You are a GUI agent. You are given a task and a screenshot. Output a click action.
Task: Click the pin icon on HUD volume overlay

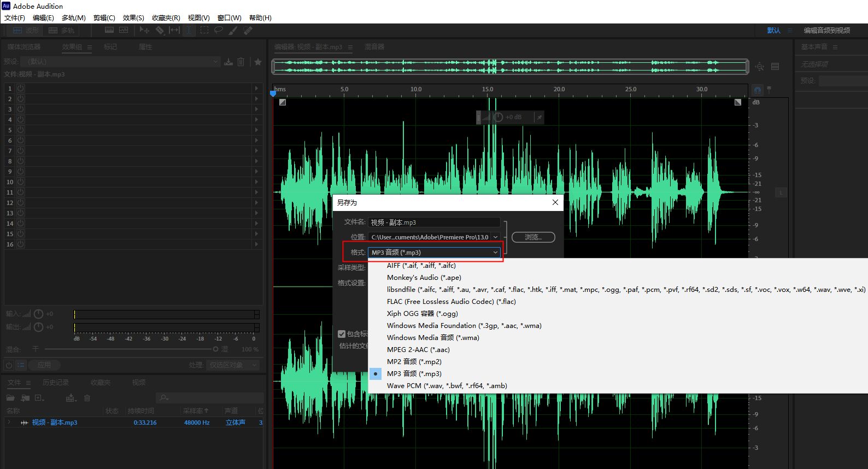(539, 117)
